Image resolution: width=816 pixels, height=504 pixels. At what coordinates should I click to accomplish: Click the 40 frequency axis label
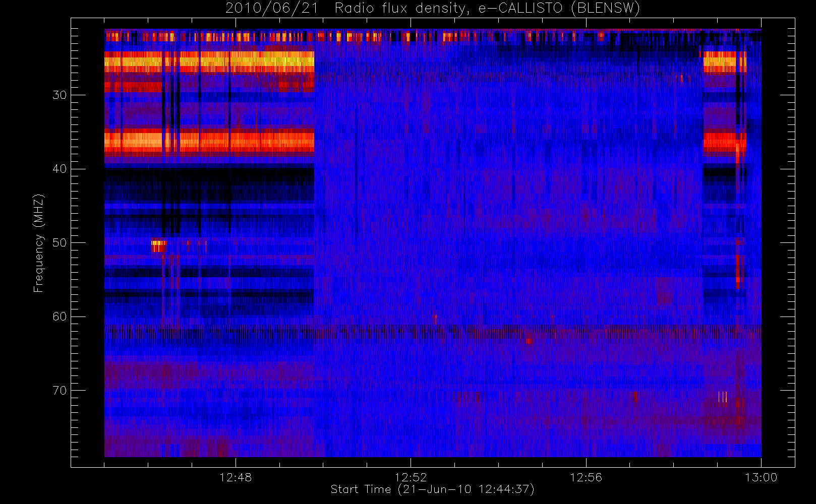pos(60,169)
